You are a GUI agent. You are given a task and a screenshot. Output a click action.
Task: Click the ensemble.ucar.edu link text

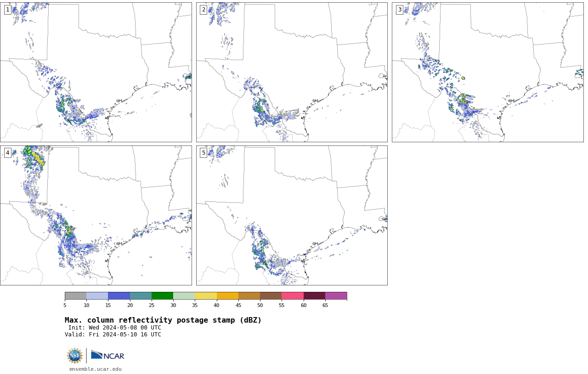[x=96, y=369]
